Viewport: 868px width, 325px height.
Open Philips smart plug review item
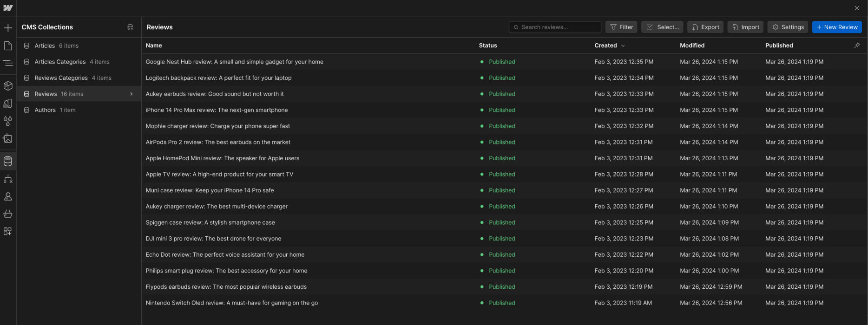point(226,271)
